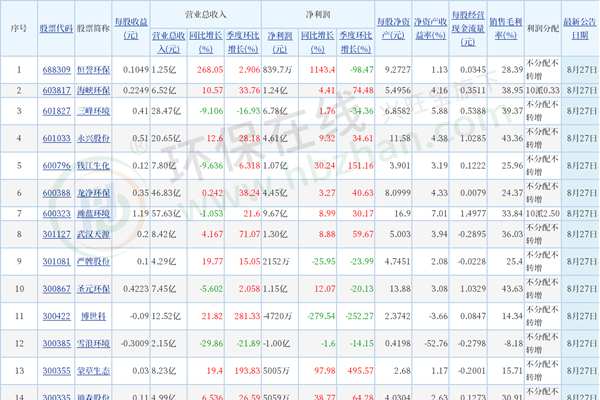Screen dimensions: 600x400
Task: Sort by 季度环比增长 under 净利润
Action: (356, 42)
